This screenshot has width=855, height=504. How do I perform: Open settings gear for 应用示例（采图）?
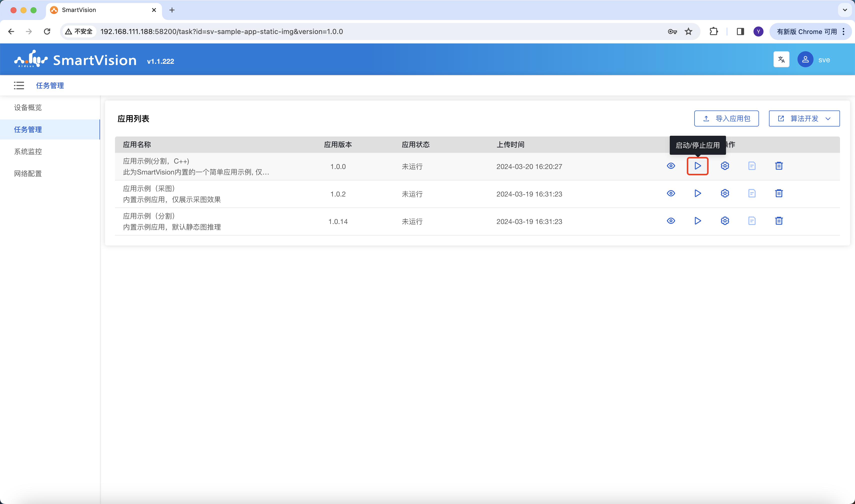click(724, 193)
